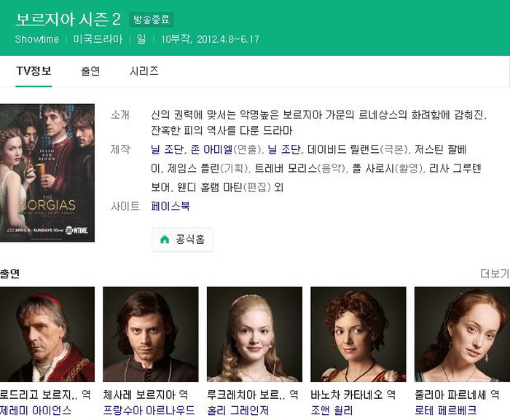Viewport: 510px width, 420px height.
Task: Open 조앤 월리 cast photo
Action: tap(358, 334)
